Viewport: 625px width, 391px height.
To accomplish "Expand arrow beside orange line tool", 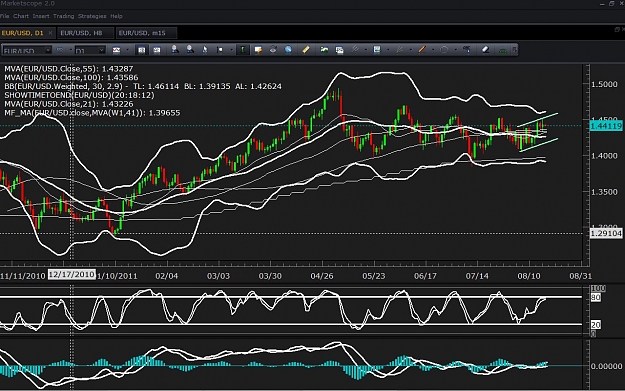I will pyautogui.click(x=433, y=50).
